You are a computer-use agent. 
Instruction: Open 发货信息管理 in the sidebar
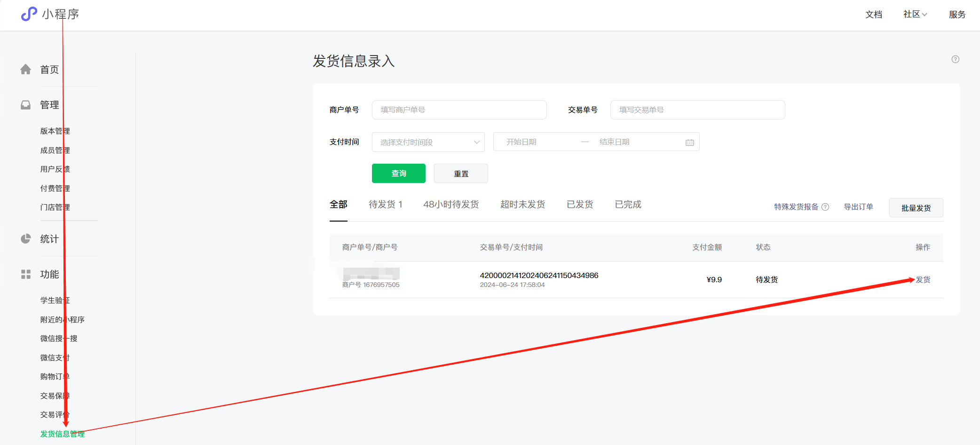click(x=63, y=434)
